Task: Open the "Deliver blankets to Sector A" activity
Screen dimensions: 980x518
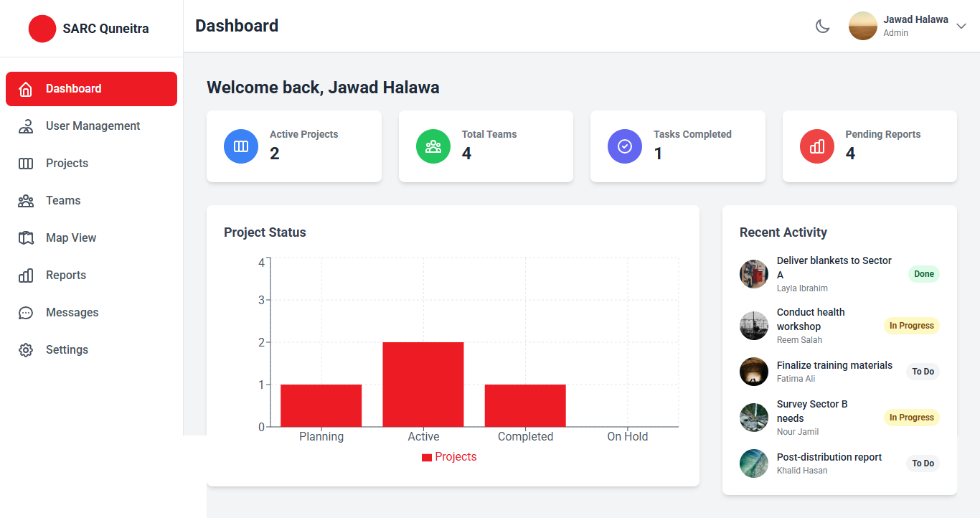Action: 834,267
